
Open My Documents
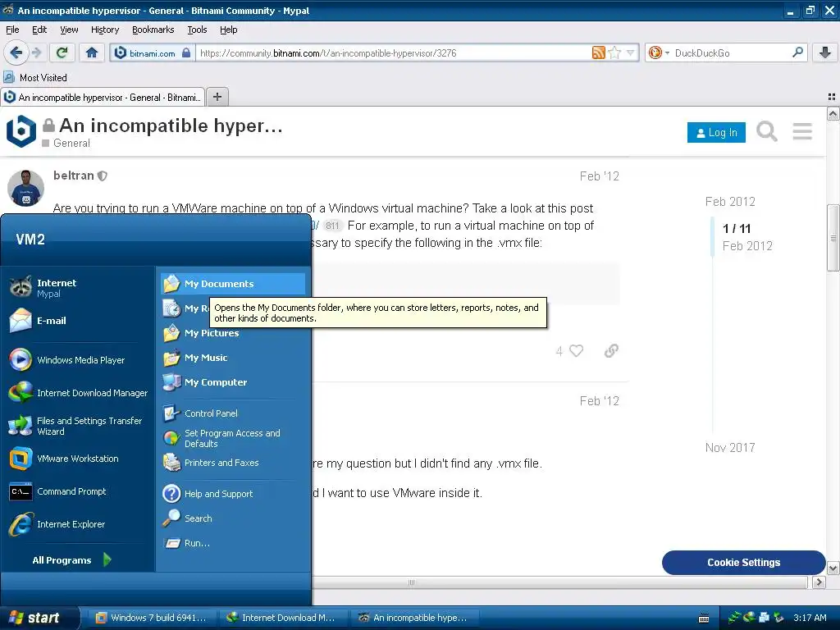click(x=233, y=283)
